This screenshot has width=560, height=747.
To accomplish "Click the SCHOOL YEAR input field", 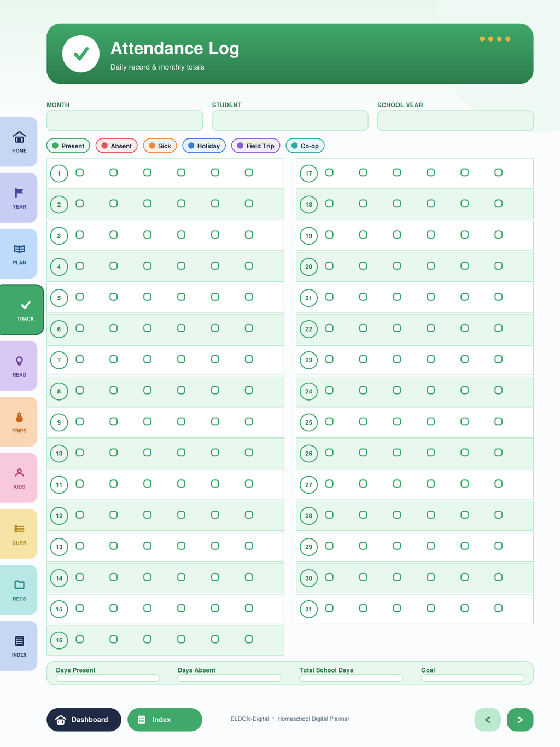I will [455, 121].
